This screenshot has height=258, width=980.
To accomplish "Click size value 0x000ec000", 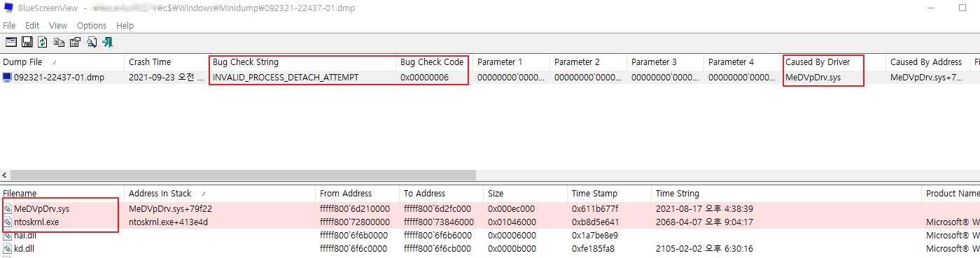I will (512, 209).
